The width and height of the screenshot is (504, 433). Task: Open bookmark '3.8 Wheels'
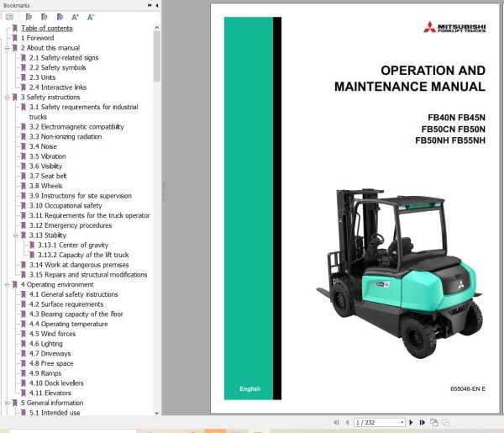[x=45, y=186]
